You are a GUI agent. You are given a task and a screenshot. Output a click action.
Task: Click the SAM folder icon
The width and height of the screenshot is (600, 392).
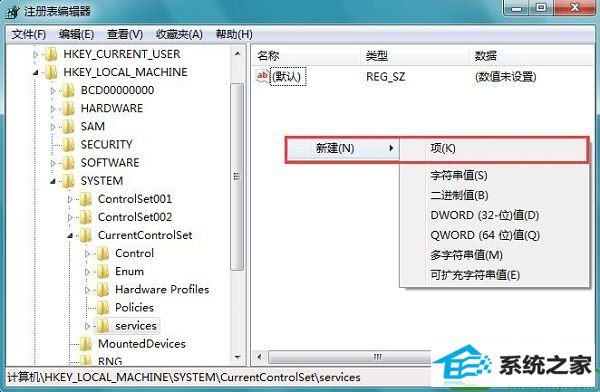pos(68,126)
